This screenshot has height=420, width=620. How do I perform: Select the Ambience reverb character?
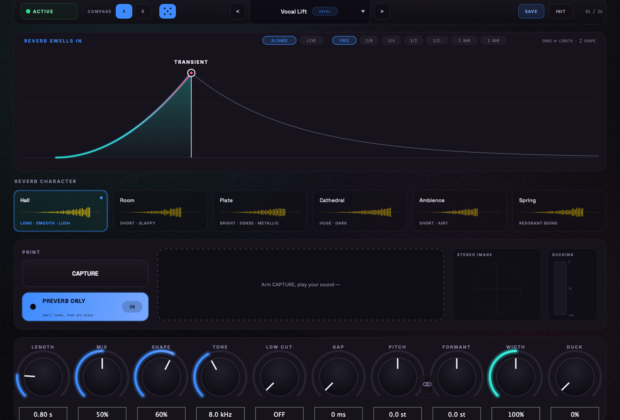point(459,211)
